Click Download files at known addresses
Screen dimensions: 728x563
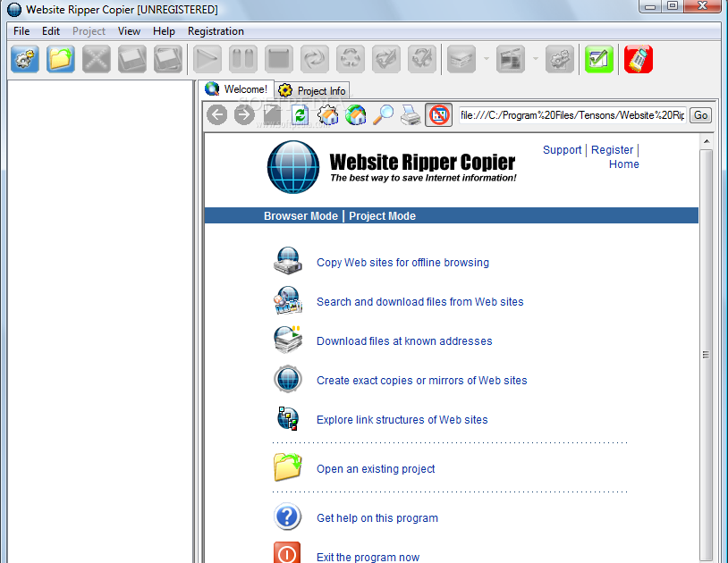[x=404, y=341]
